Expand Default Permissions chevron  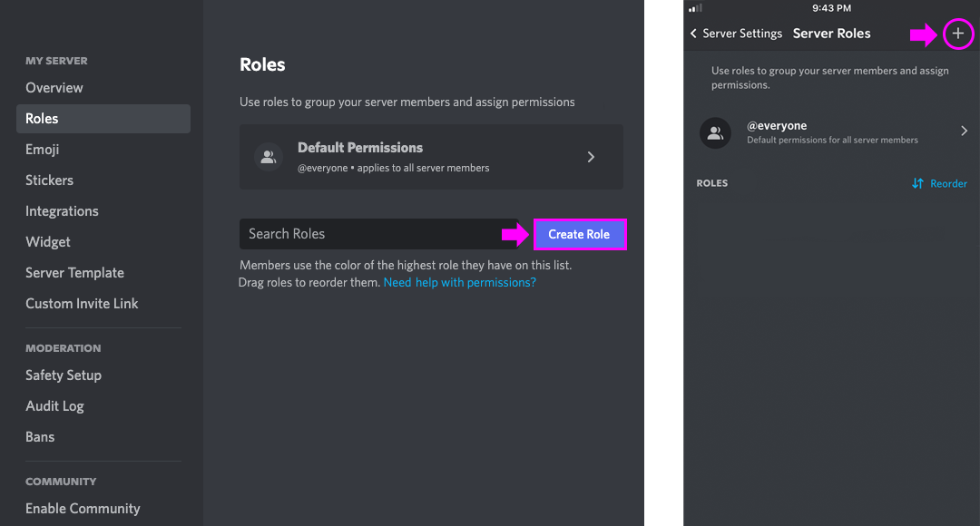pos(591,157)
